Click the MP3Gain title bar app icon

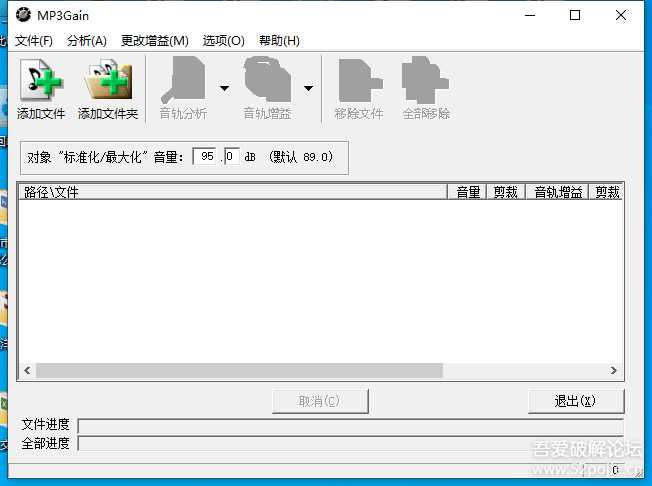[x=23, y=15]
